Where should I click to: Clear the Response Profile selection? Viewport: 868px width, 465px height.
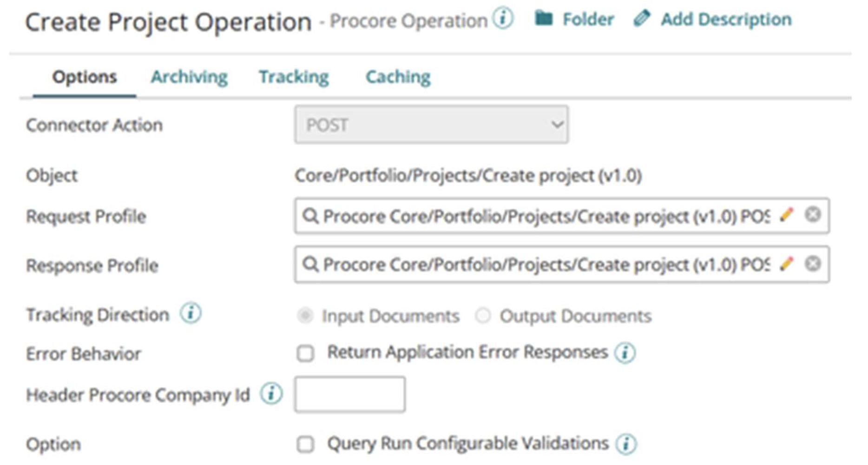click(x=813, y=263)
